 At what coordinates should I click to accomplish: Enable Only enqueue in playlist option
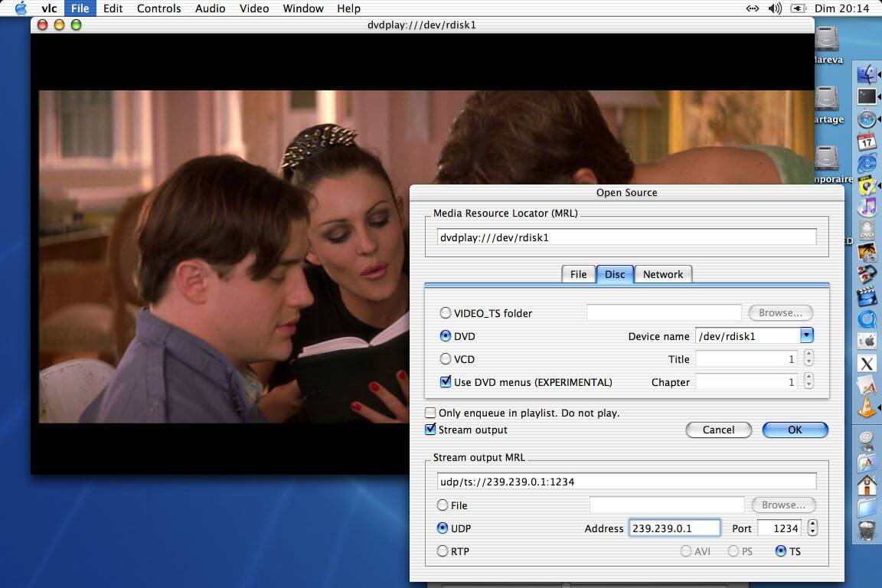point(431,412)
